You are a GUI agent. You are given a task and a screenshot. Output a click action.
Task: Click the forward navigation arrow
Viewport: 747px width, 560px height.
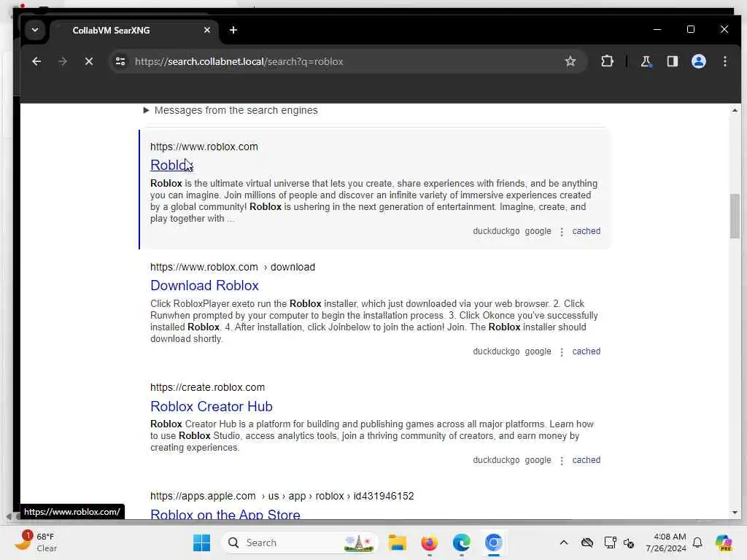pos(63,61)
